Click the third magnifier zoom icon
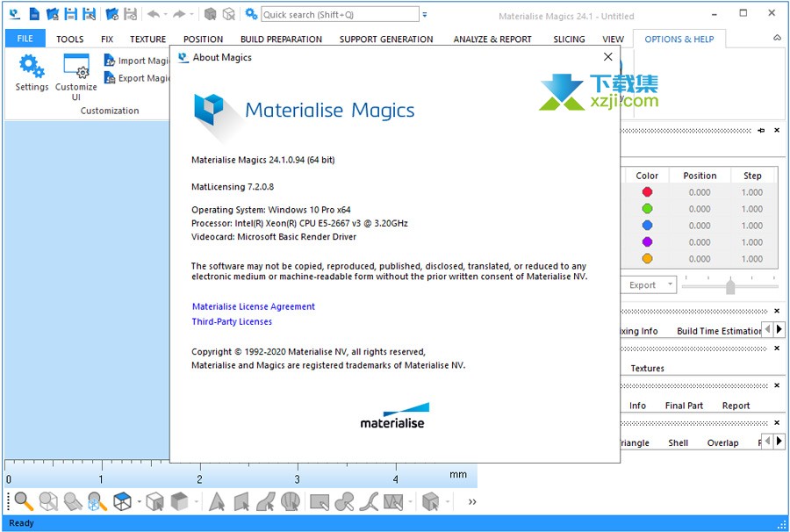 coord(73,501)
